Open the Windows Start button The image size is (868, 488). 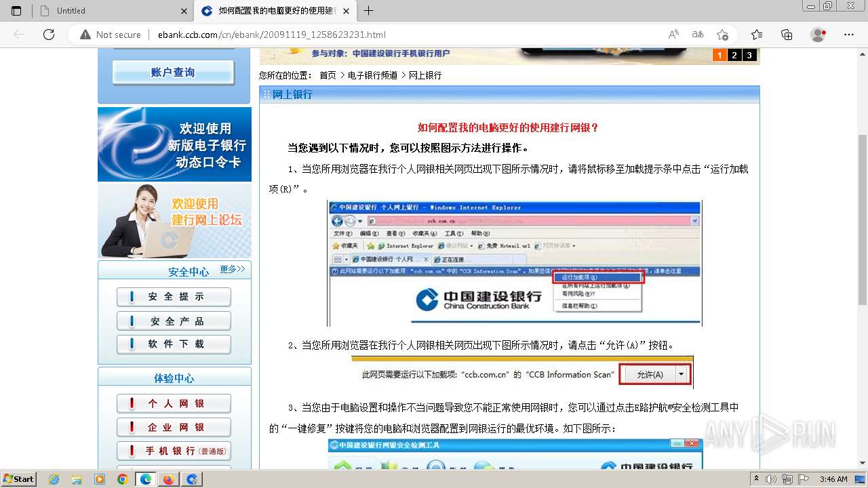19,479
